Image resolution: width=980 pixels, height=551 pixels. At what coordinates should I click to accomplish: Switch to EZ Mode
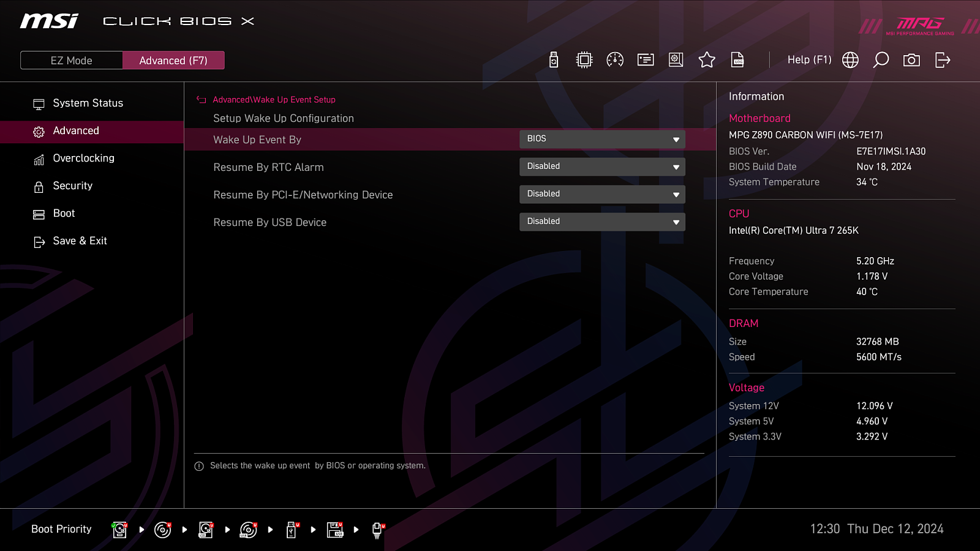(x=72, y=60)
